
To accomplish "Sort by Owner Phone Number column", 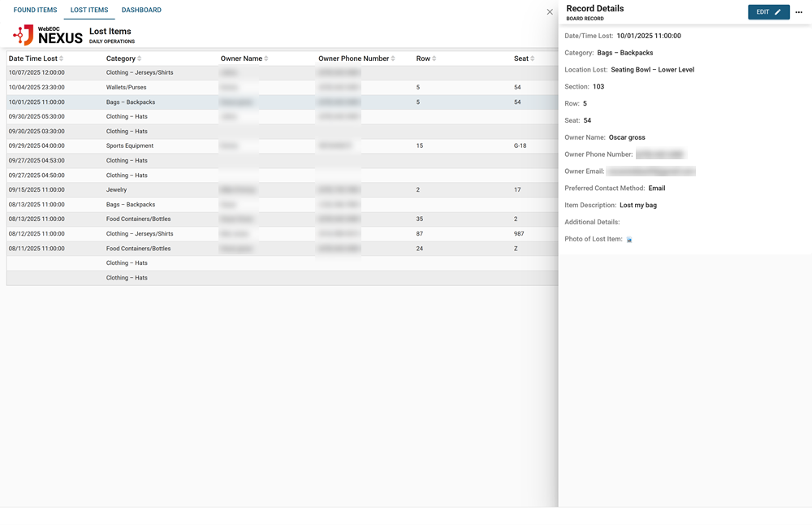I will tap(356, 59).
